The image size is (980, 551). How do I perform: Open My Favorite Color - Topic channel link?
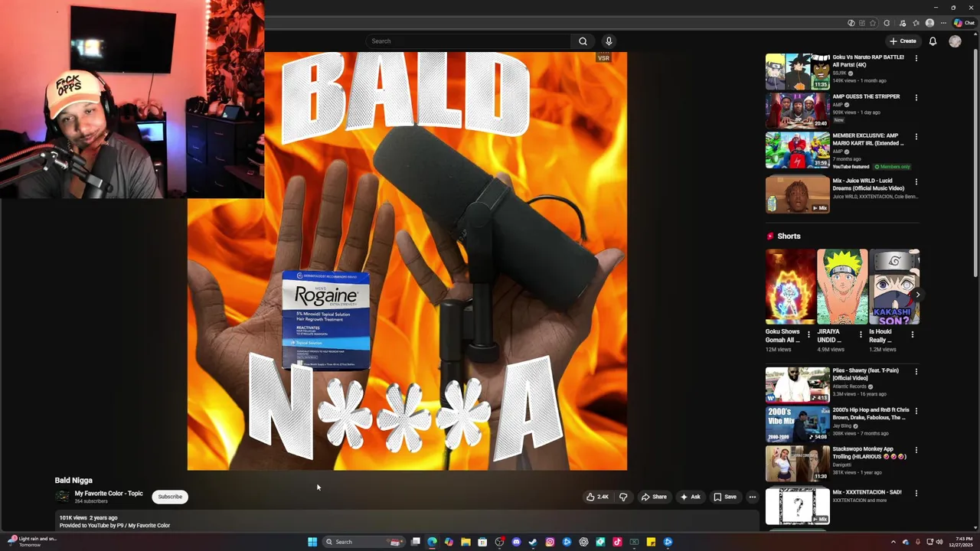pyautogui.click(x=109, y=494)
